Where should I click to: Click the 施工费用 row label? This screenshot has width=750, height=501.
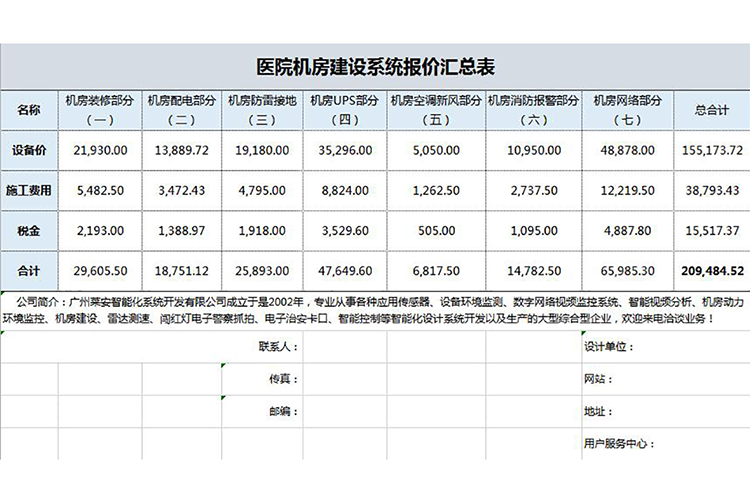pyautogui.click(x=29, y=190)
